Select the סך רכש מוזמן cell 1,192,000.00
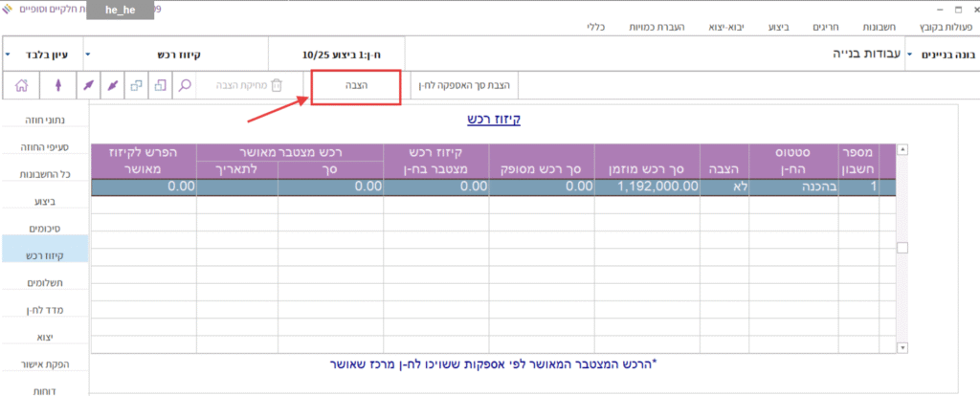The height and width of the screenshot is (396, 980). (x=647, y=187)
